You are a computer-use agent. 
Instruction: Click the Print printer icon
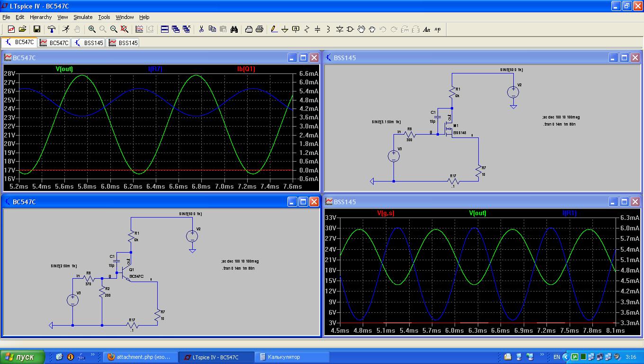pos(259,29)
